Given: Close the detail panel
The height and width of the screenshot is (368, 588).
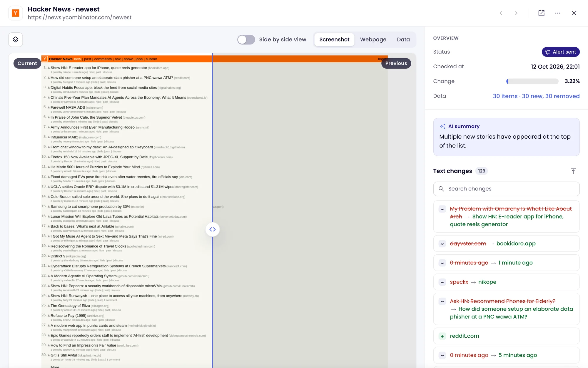Looking at the screenshot, I should tap(574, 13).
